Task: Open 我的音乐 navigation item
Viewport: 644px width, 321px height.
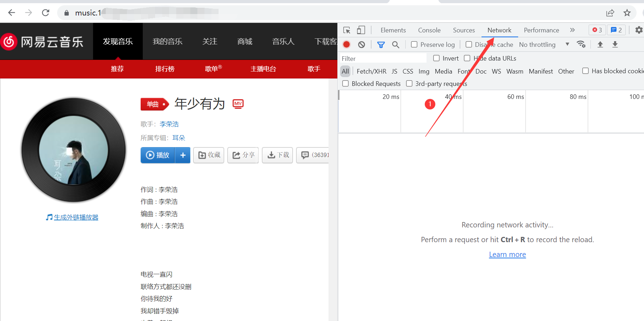Action: [x=167, y=42]
